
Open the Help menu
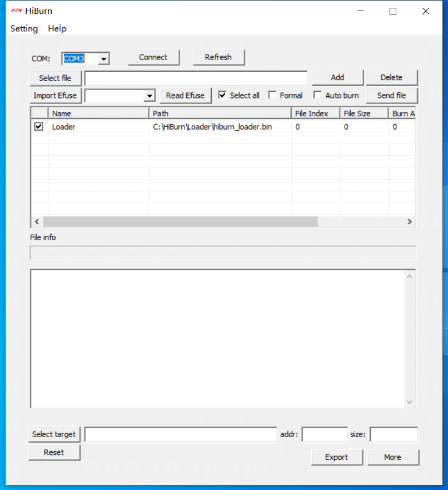point(57,28)
